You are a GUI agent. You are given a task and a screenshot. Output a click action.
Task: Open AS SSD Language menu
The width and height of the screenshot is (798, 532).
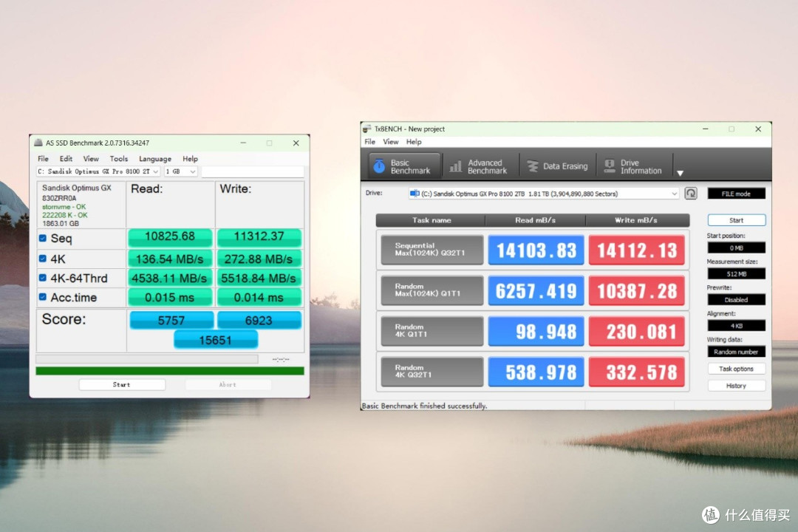[x=155, y=159]
